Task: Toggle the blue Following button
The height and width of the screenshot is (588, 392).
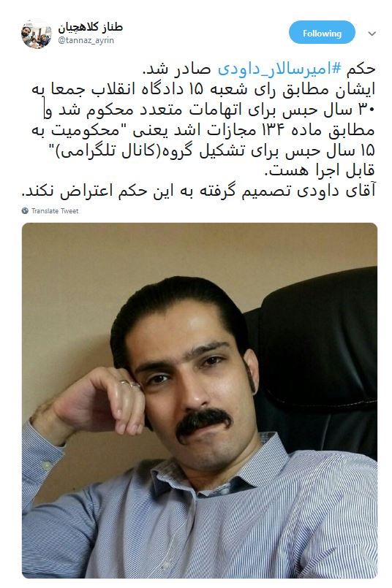Action: click(322, 33)
